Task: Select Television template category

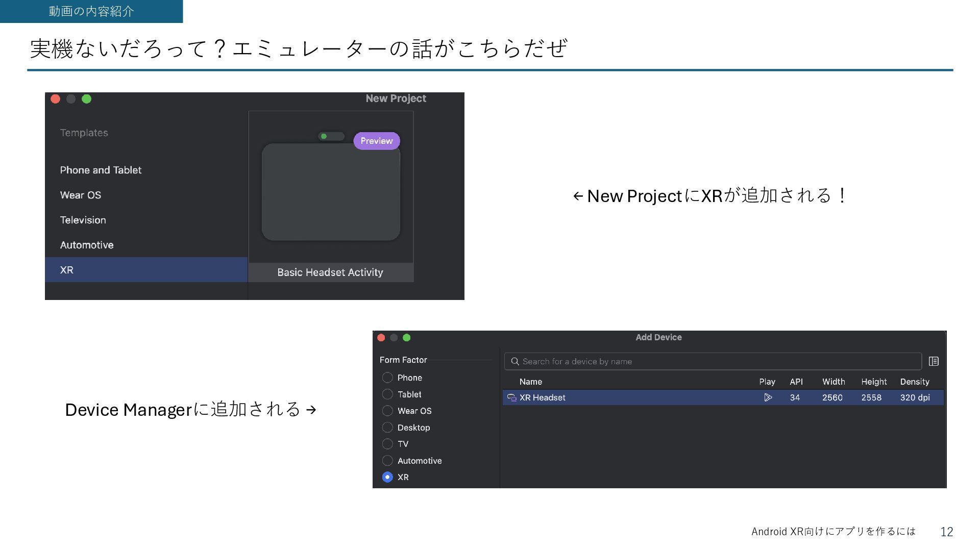Action: pyautogui.click(x=83, y=220)
